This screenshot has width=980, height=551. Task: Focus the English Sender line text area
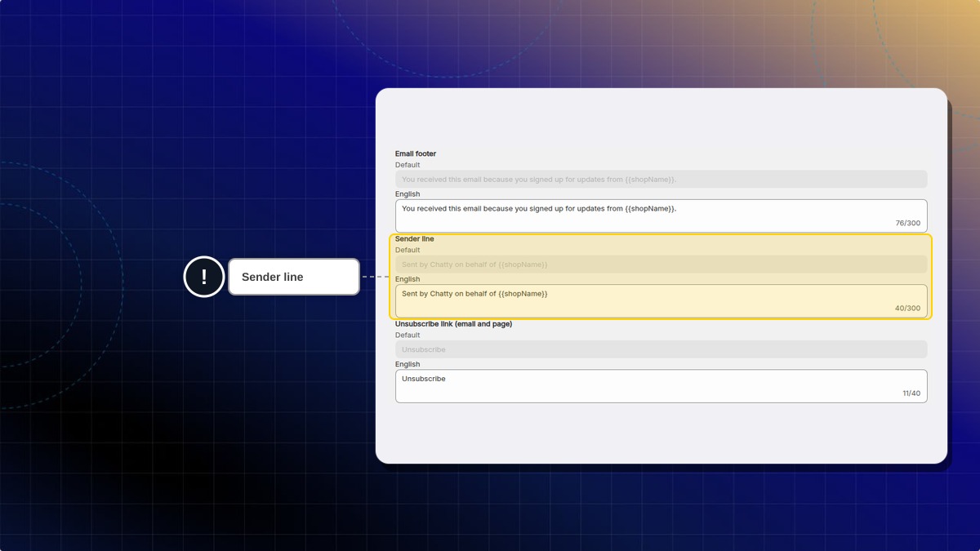(661, 300)
